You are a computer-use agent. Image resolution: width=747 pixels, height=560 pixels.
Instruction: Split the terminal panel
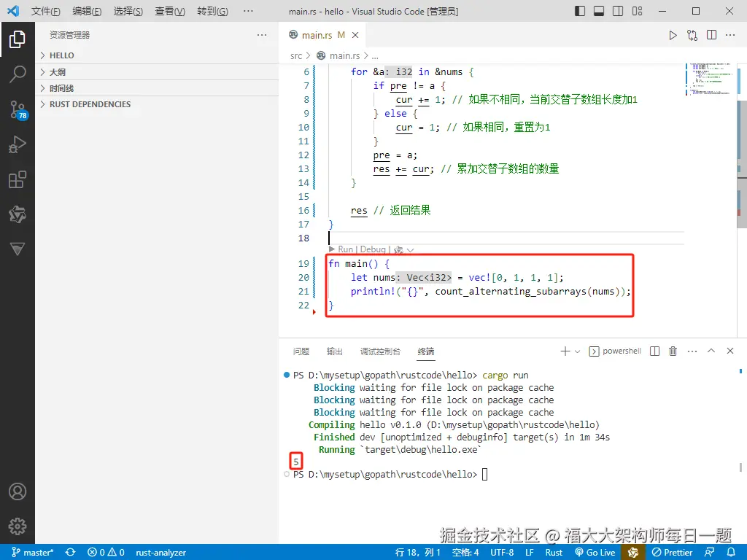pos(654,351)
